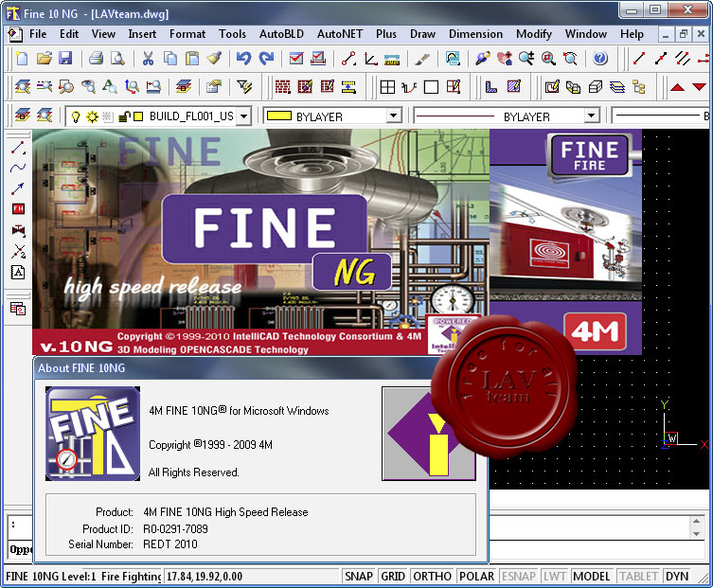Click the 3D box view icon

click(x=596, y=86)
